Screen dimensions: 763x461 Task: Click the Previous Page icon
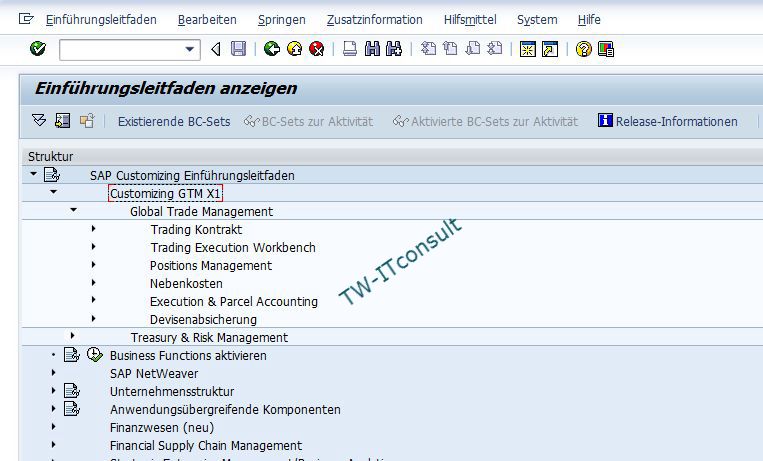coord(450,49)
